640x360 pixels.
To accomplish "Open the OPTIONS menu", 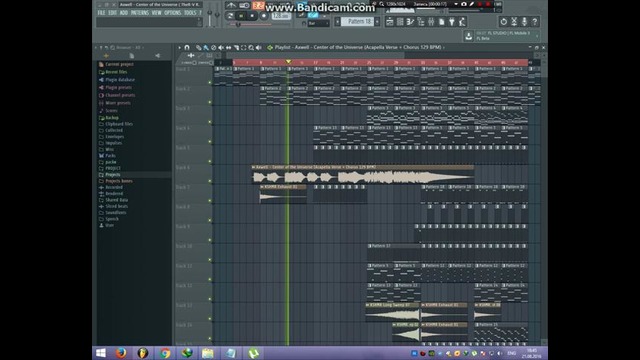I will [173, 13].
